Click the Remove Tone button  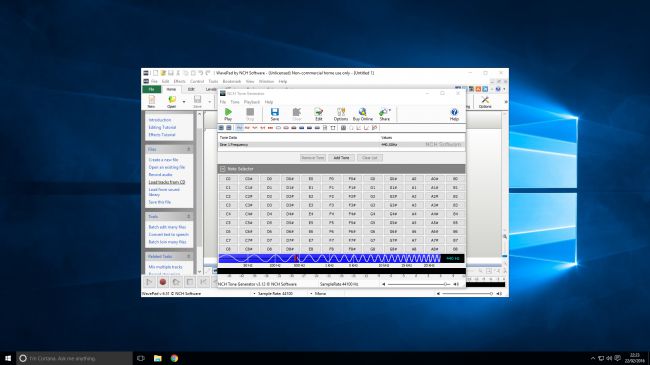coord(313,158)
